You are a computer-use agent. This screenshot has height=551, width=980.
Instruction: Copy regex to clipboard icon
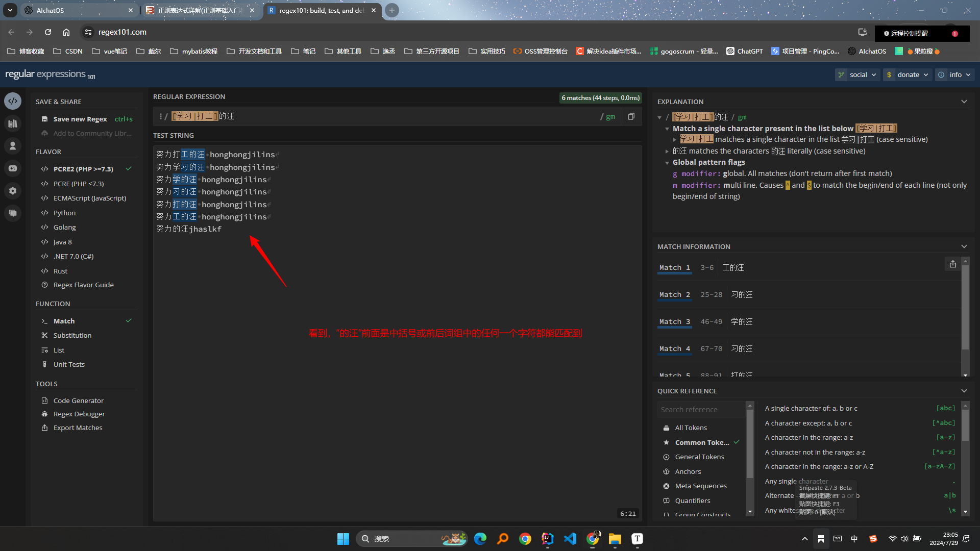coord(631,116)
